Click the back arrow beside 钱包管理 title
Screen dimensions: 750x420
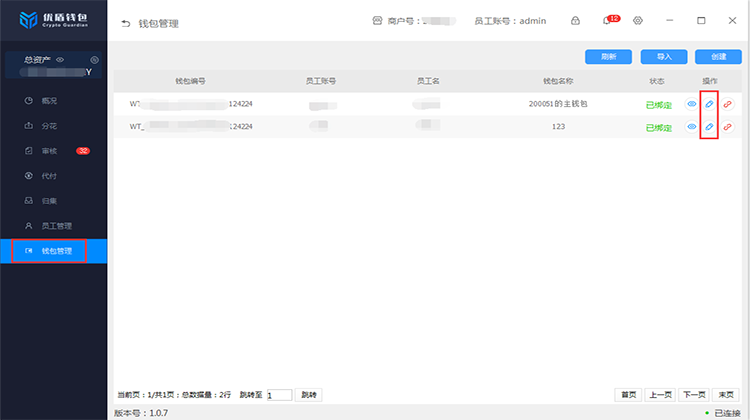click(x=125, y=22)
